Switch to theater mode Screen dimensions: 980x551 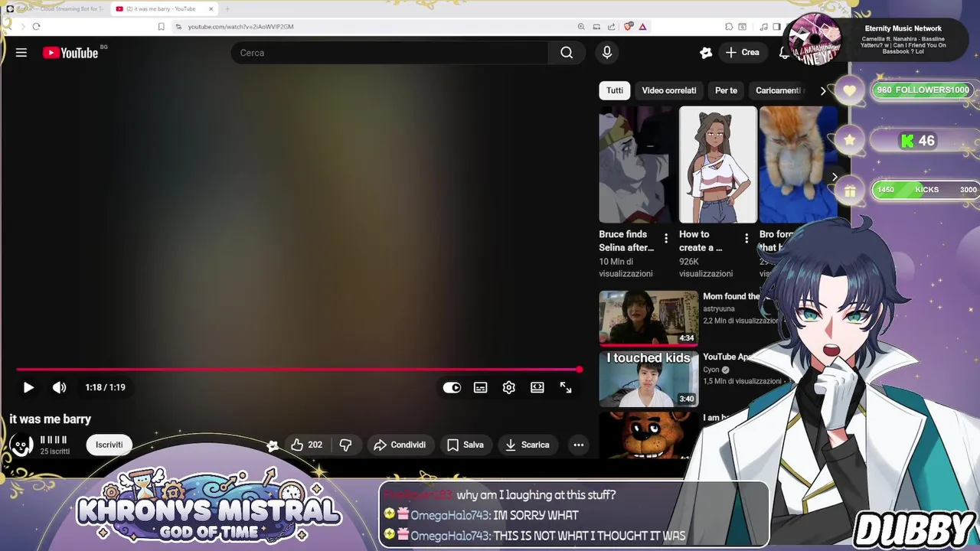tap(537, 388)
